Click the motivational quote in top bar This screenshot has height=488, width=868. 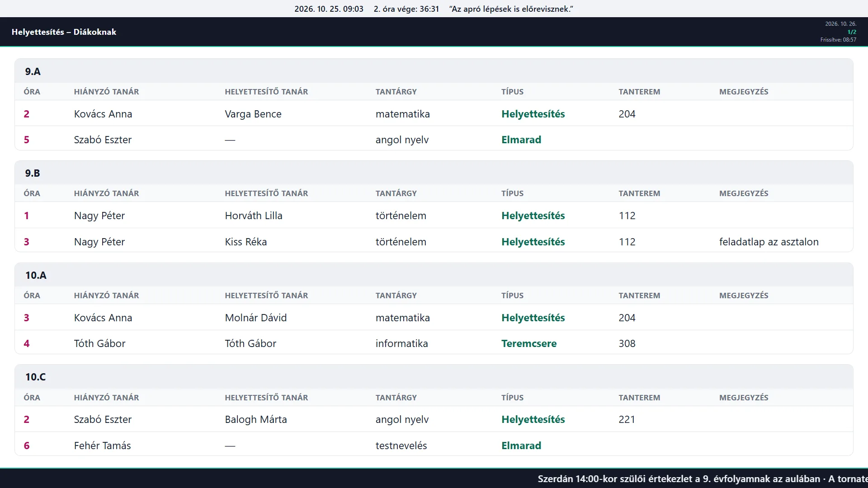(x=511, y=9)
